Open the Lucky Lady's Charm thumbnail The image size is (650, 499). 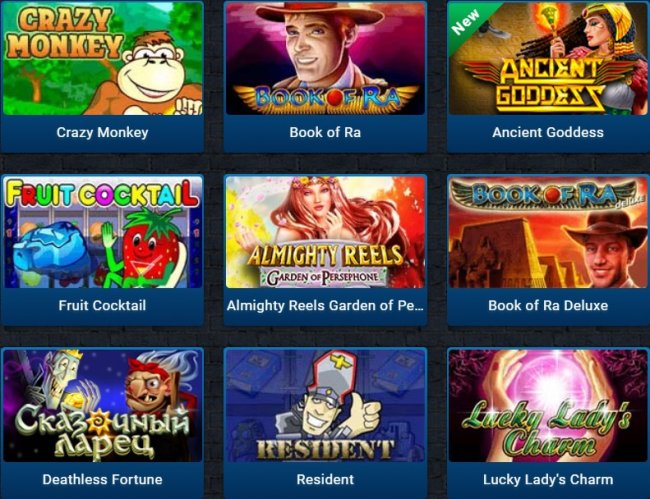[548, 406]
